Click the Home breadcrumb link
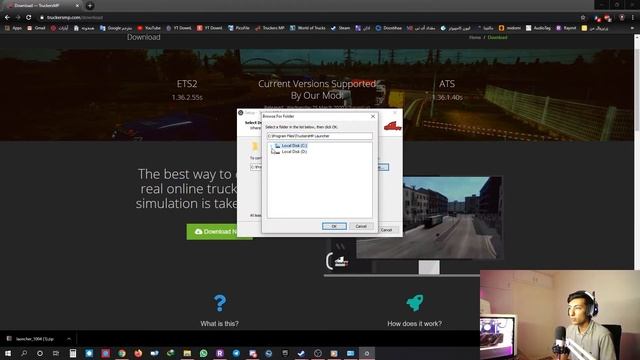The width and height of the screenshot is (640, 360). [x=475, y=38]
